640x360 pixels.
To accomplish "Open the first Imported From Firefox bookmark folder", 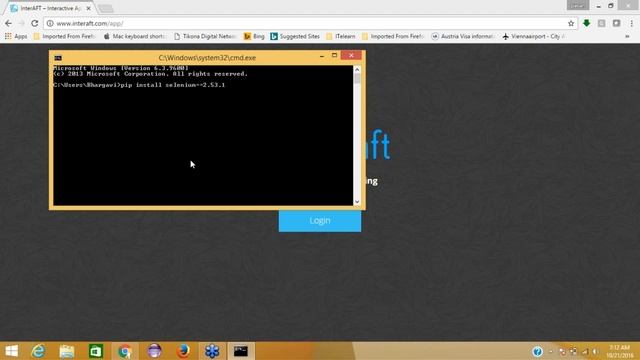I will coord(64,36).
